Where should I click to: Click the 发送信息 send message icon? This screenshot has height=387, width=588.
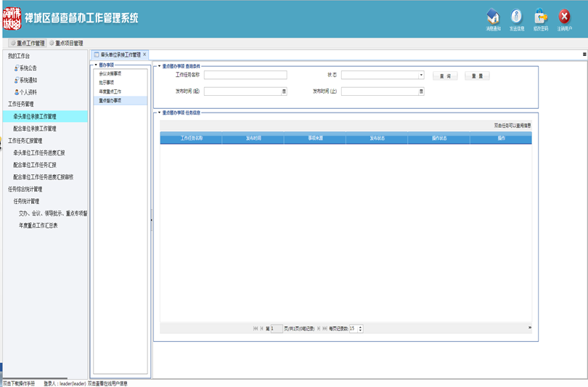pos(516,17)
